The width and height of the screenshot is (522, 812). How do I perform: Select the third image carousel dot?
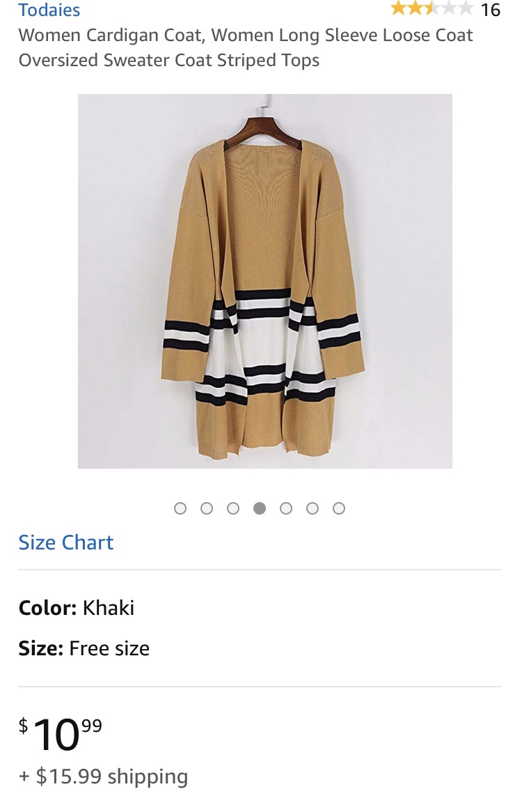pos(232,508)
